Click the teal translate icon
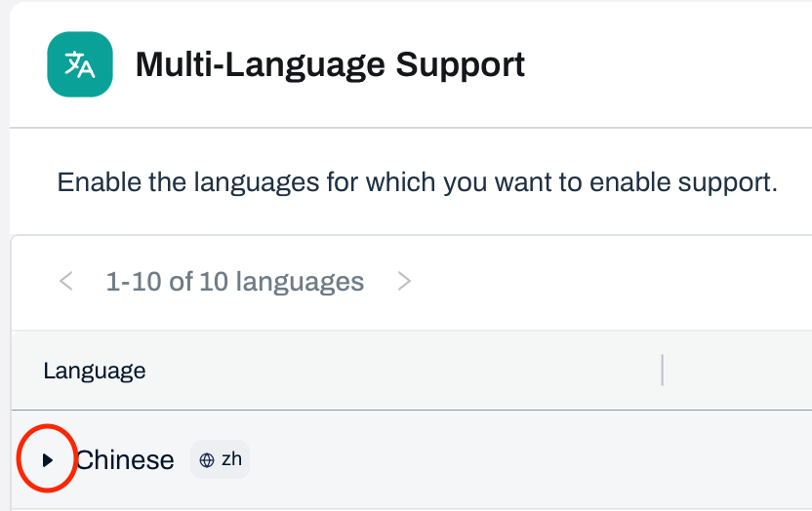 80,65
